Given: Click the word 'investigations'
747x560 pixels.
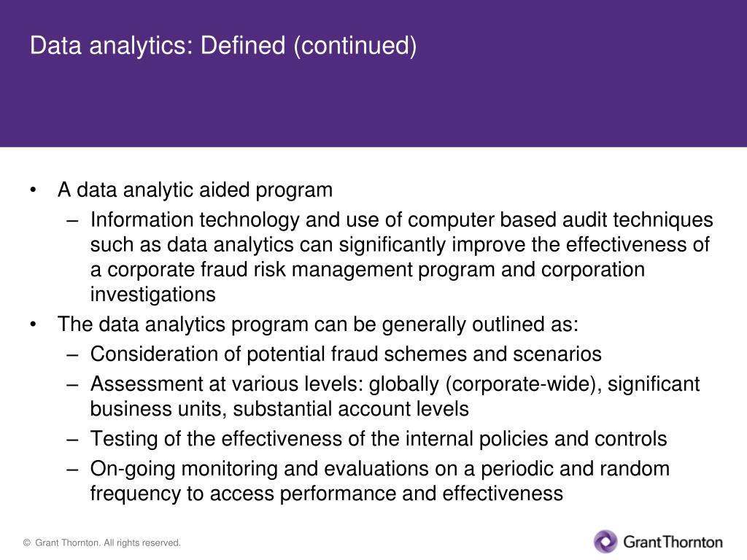Looking at the screenshot, I should (153, 295).
